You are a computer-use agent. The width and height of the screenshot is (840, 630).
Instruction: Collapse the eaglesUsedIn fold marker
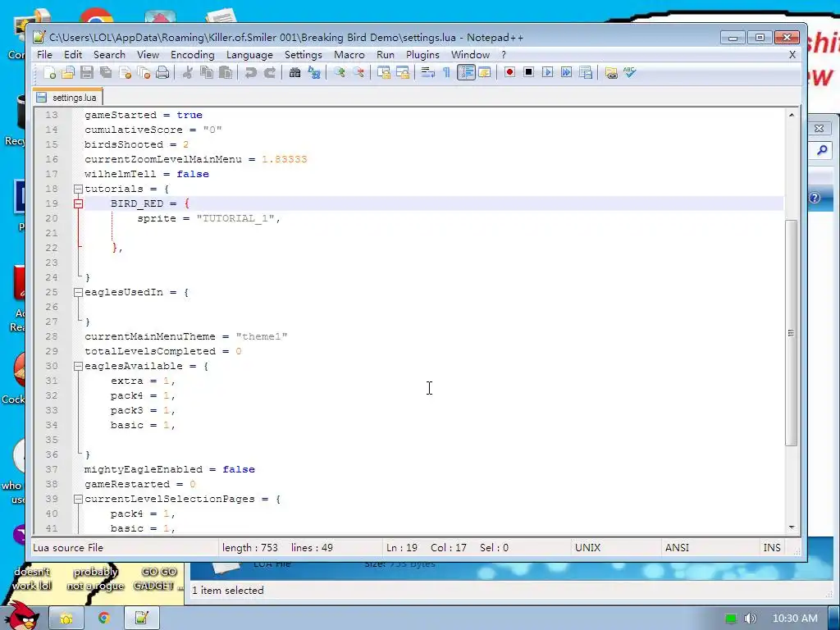click(x=78, y=293)
